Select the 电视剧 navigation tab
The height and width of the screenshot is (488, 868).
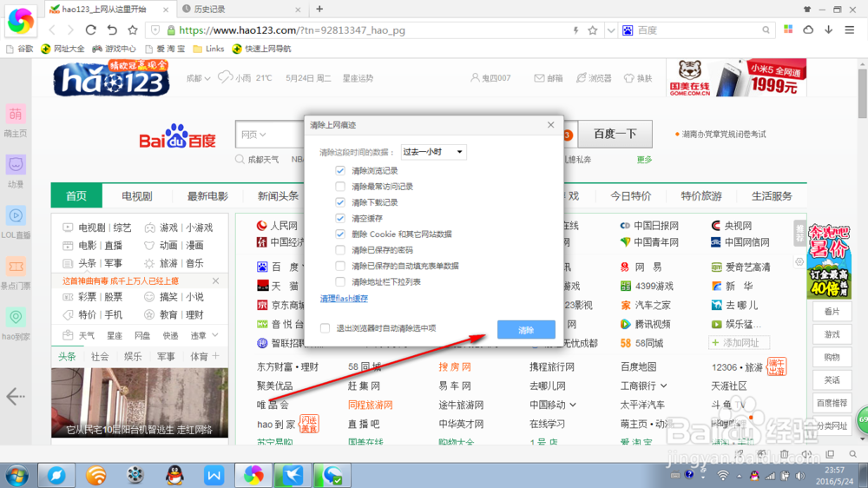(137, 196)
